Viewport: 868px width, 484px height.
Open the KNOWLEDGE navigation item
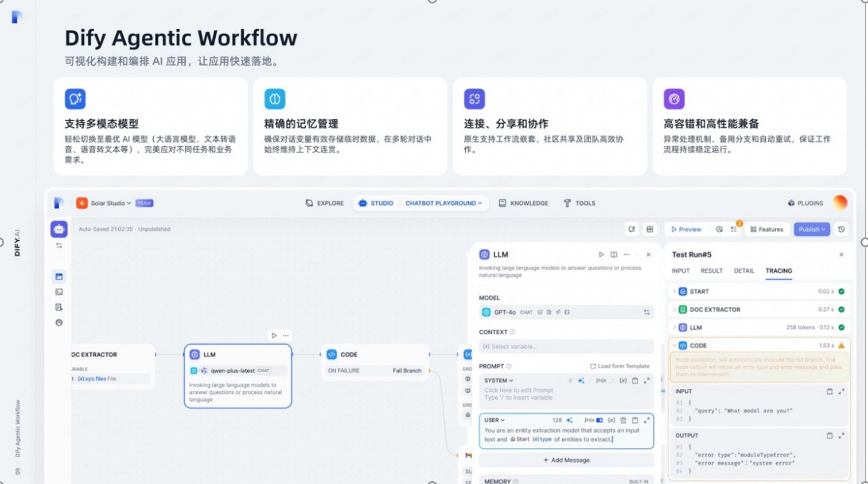coord(523,203)
